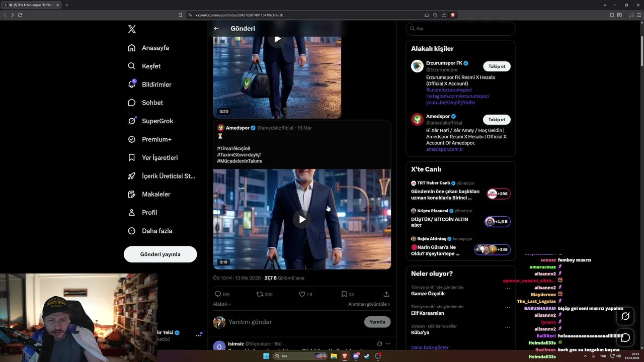Click the share icon on the post
Screen dimensions: 644x362
[x=386, y=294]
